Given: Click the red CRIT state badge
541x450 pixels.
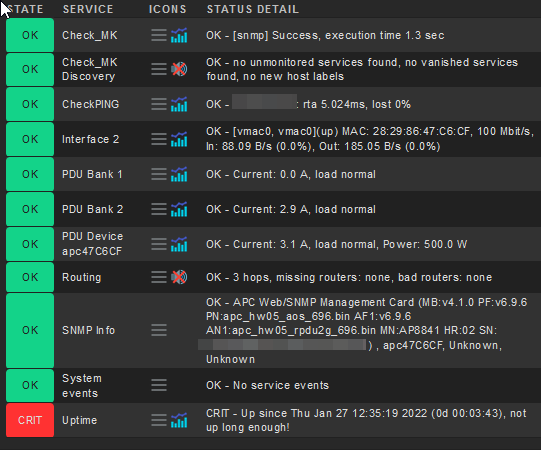Looking at the screenshot, I should 30,420.
